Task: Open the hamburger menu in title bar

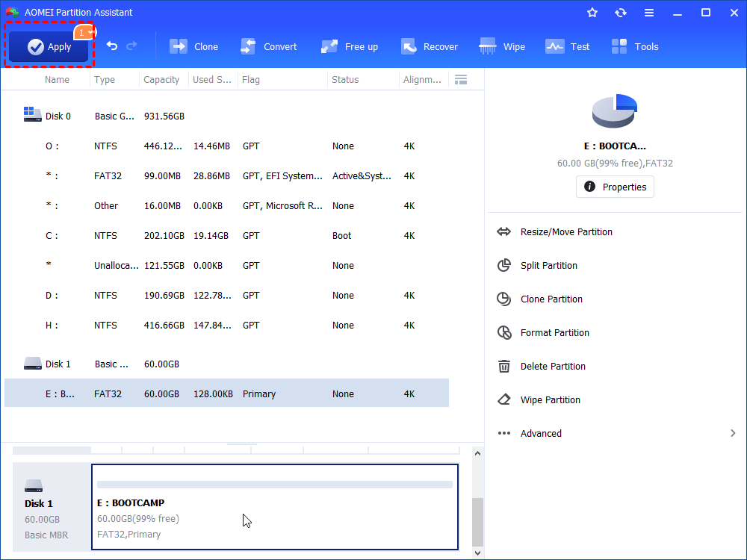Action: pyautogui.click(x=648, y=12)
